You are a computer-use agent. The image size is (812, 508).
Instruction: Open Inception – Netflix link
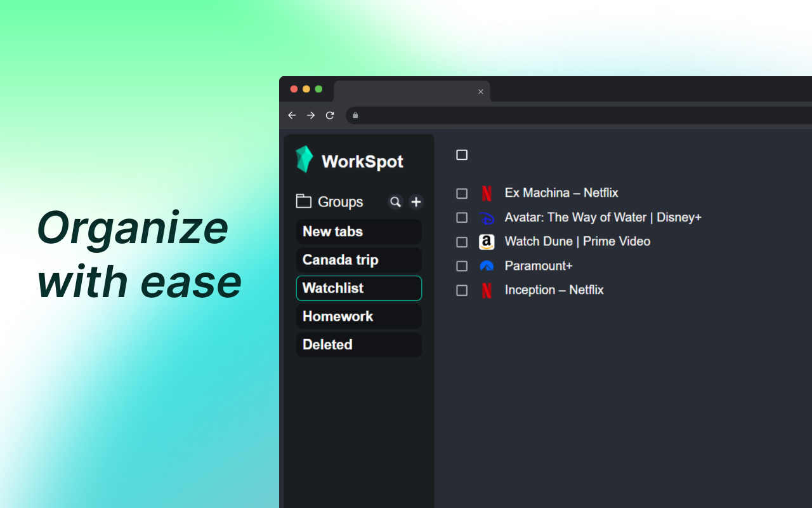[x=554, y=290]
